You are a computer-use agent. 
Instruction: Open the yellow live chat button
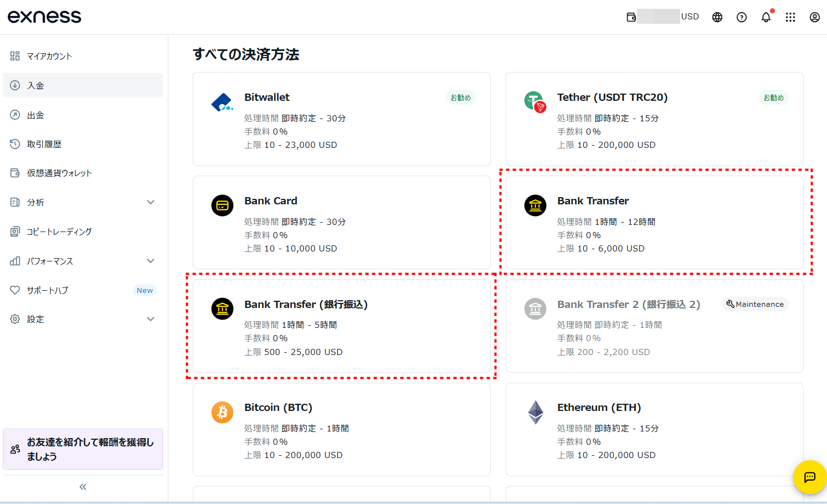(x=810, y=477)
